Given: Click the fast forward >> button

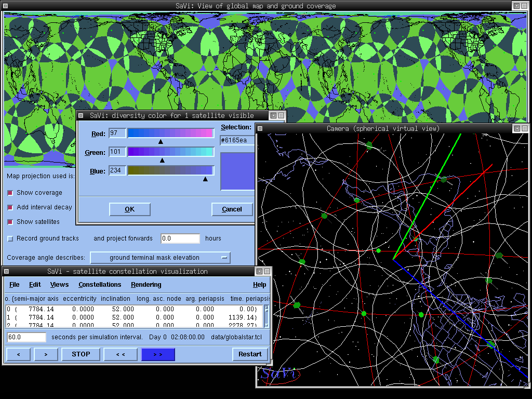Looking at the screenshot, I should click(158, 354).
